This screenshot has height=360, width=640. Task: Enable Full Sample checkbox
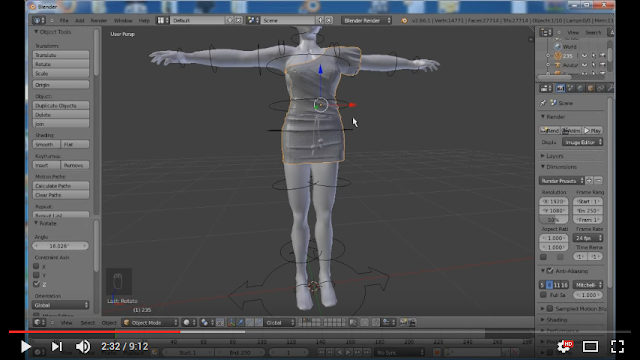coord(543,295)
